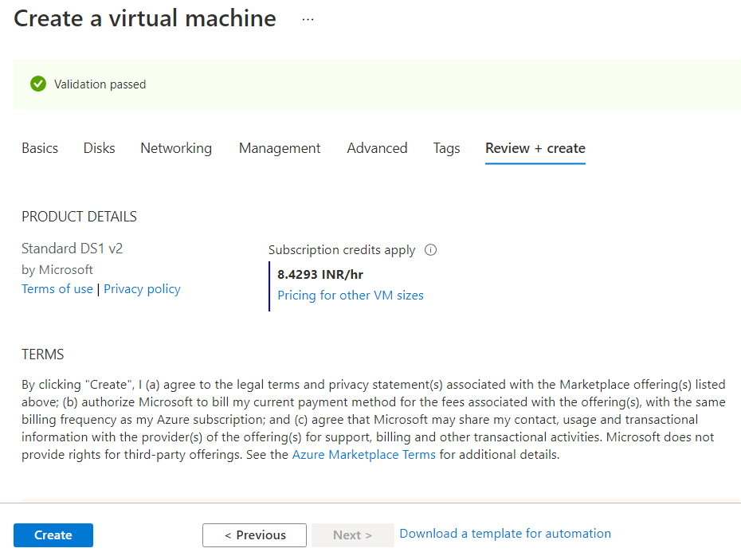Open Download a template for automation link
Viewport: 741px width, 560px height.
(505, 534)
